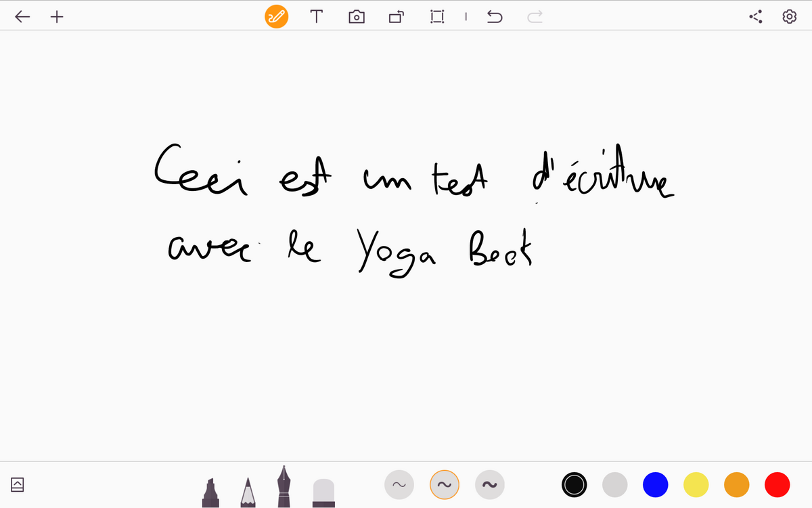Select the orange handwriting pen mode
Image resolution: width=812 pixels, height=508 pixels.
[x=276, y=17]
